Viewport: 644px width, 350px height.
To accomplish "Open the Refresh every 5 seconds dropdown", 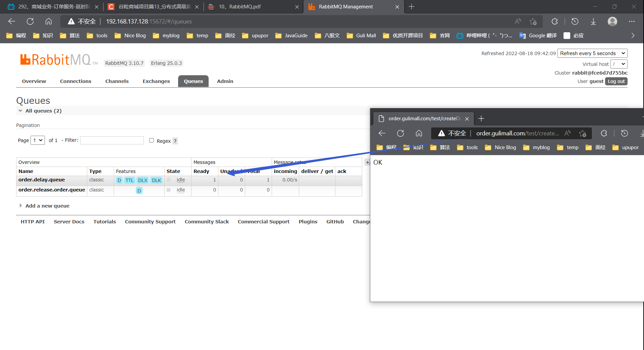I will pyautogui.click(x=592, y=53).
